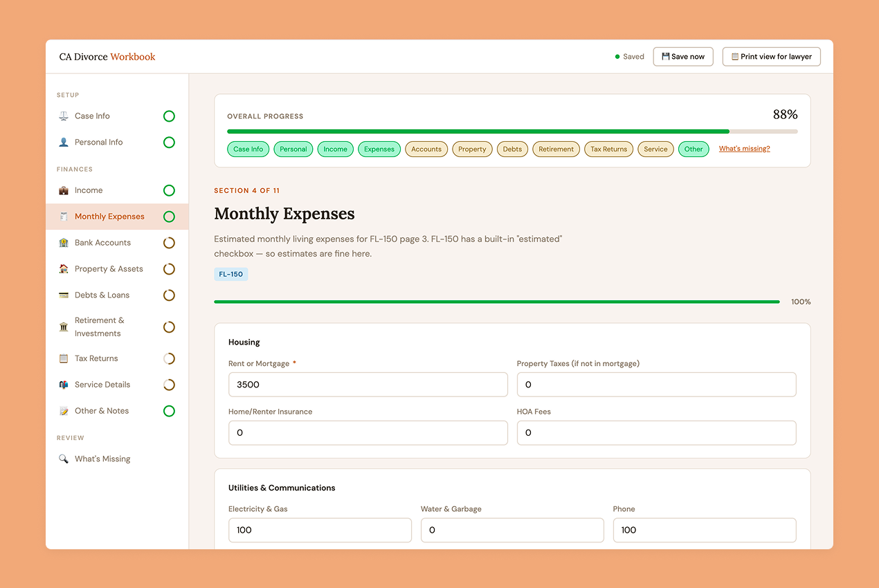879x588 pixels.
Task: Click the Bank Accounts progress ring
Action: point(169,243)
